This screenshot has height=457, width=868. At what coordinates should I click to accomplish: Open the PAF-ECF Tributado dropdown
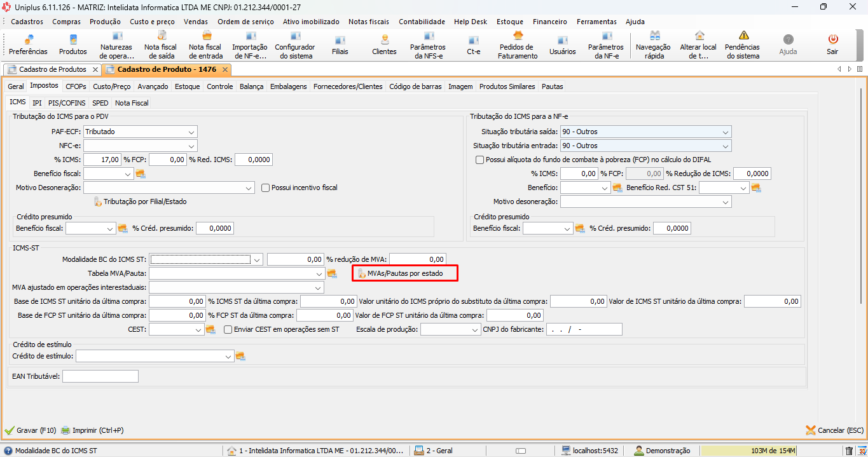point(191,132)
